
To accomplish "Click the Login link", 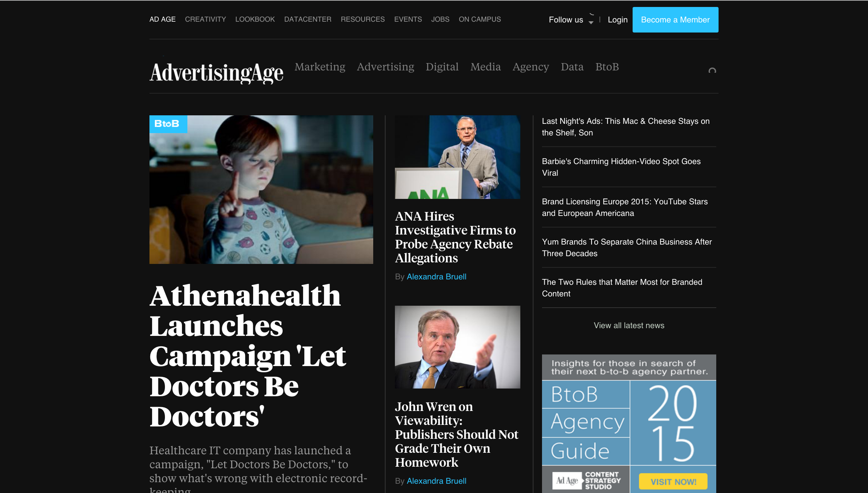I will [x=618, y=20].
